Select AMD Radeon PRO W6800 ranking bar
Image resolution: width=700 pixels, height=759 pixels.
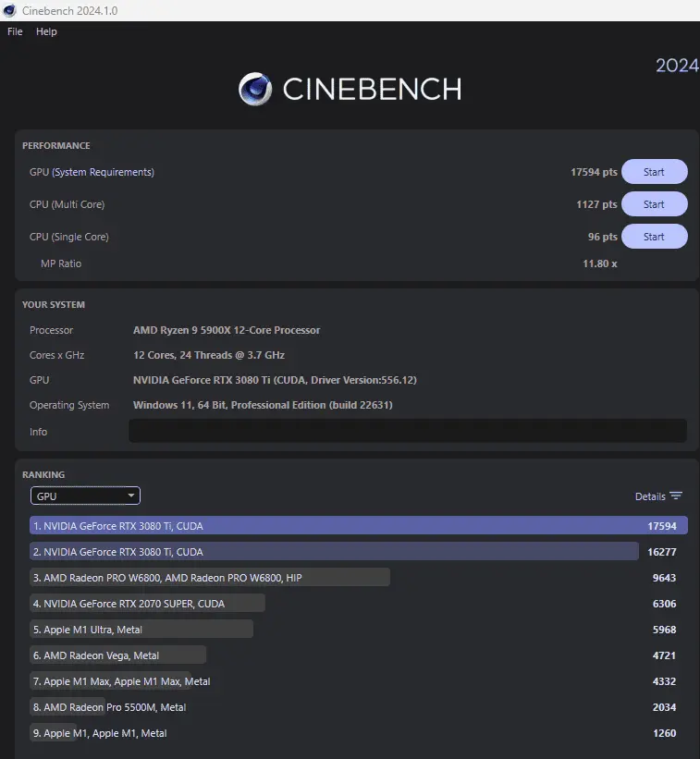click(x=210, y=578)
